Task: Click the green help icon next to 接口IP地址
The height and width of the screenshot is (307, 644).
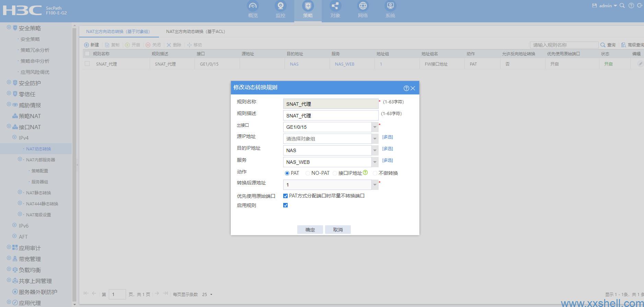Action: 365,172
